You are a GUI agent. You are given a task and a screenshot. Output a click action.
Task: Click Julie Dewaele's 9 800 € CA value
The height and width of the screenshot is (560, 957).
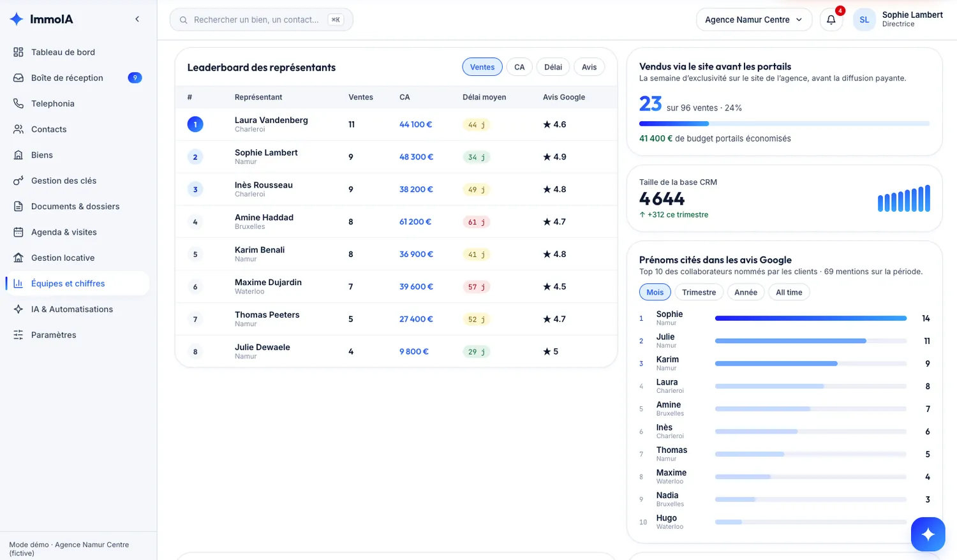coord(414,351)
